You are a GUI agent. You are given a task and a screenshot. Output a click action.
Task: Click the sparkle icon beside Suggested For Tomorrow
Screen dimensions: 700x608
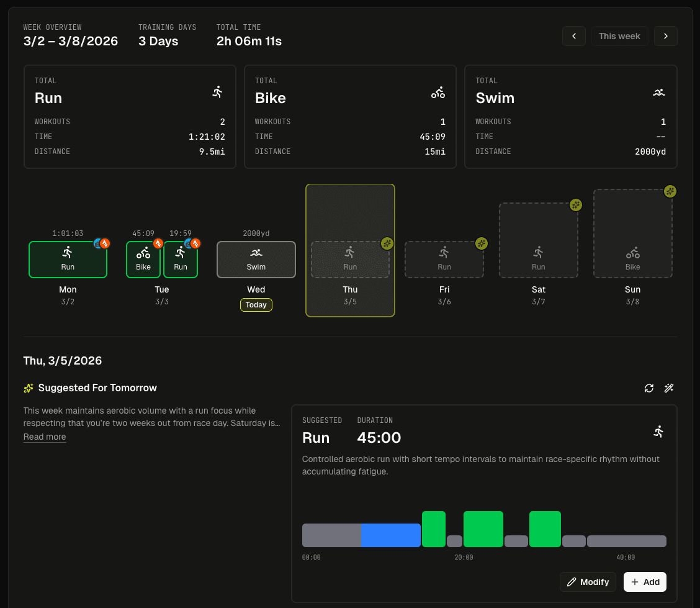(29, 388)
